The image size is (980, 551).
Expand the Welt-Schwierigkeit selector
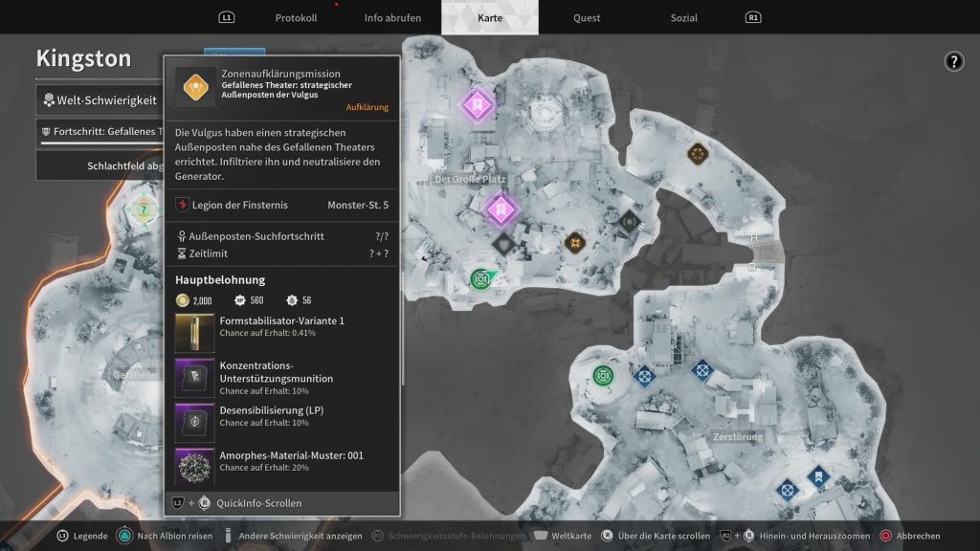[x=99, y=99]
